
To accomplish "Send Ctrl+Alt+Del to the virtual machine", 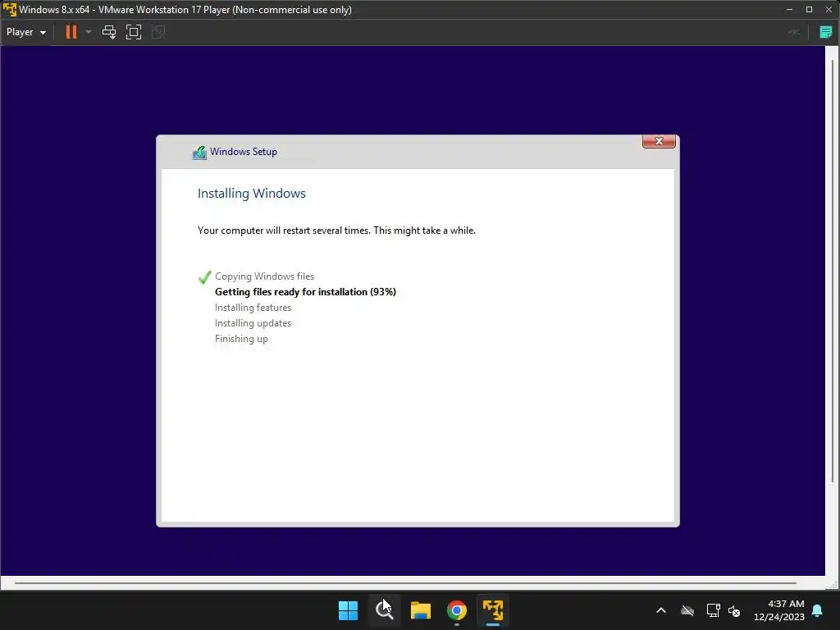I will pyautogui.click(x=109, y=32).
